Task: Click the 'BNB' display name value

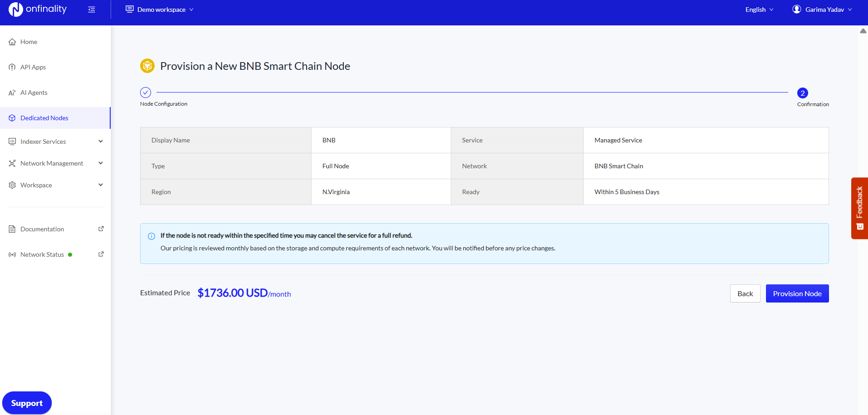Action: [329, 140]
